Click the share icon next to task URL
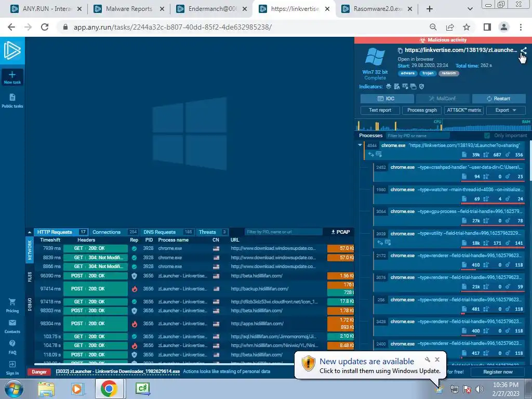 click(524, 51)
